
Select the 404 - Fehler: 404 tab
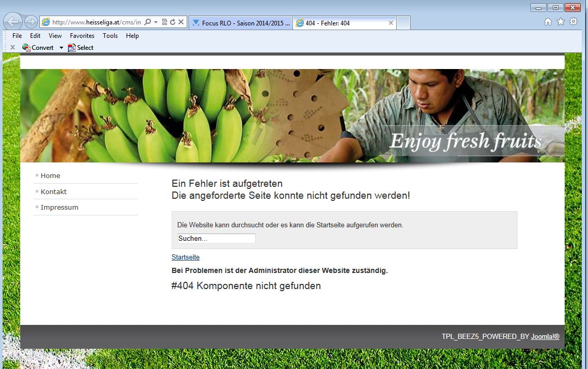(x=344, y=23)
